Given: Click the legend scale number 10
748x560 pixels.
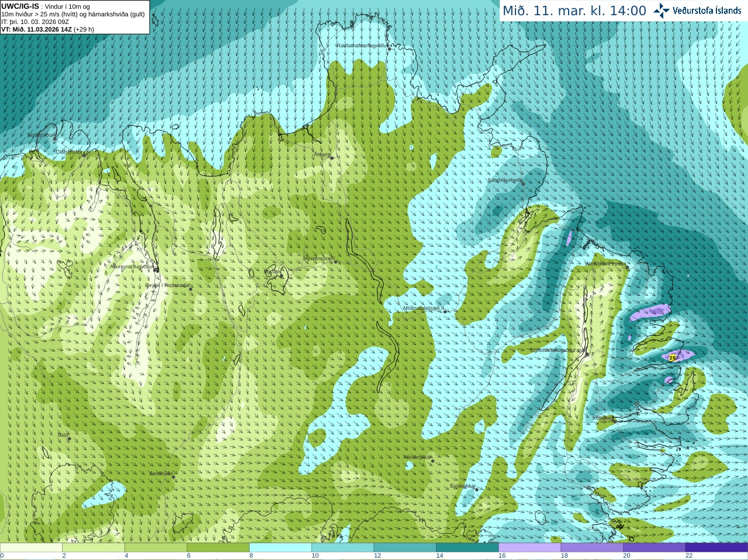Looking at the screenshot, I should click(x=315, y=556).
